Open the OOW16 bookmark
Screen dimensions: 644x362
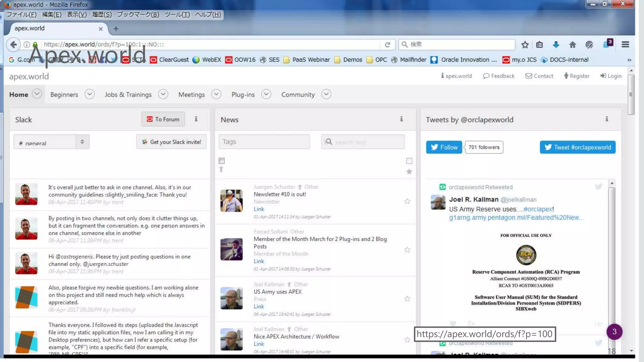[x=240, y=60]
